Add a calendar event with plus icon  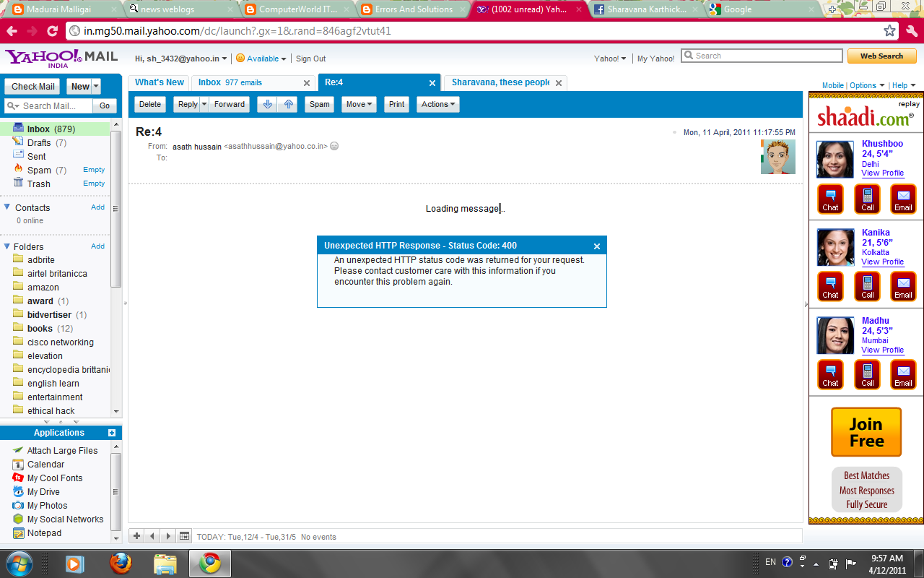(136, 536)
